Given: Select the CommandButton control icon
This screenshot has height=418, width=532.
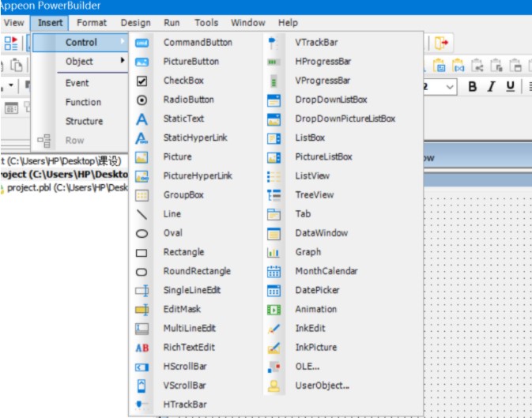Looking at the screenshot, I should tap(141, 43).
